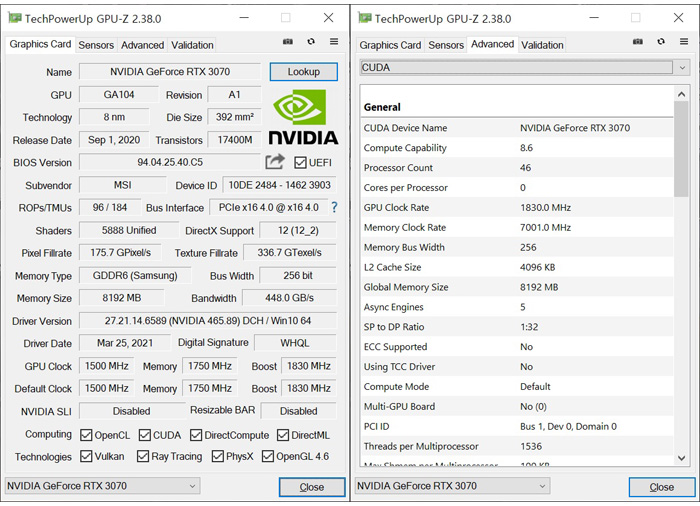Click the Driver Version field
This screenshot has height=506, width=700.
click(208, 321)
